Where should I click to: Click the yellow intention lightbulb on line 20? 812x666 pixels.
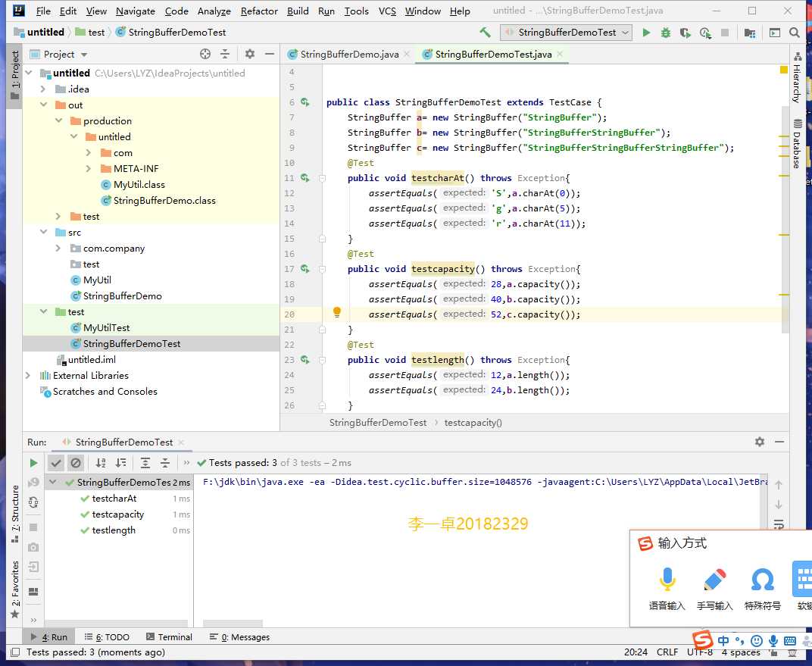pyautogui.click(x=337, y=311)
